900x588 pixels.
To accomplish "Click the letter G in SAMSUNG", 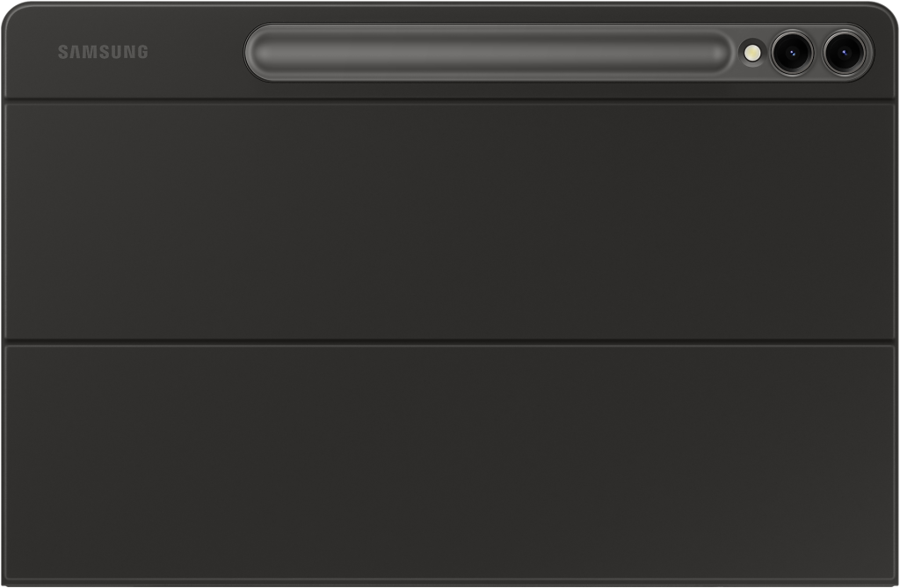I will 142,52.
